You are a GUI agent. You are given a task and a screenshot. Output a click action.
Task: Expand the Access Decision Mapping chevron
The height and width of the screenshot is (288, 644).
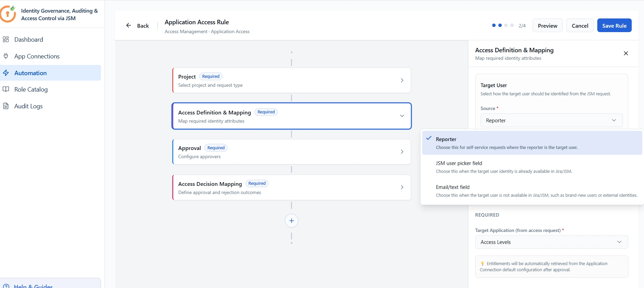coord(402,187)
